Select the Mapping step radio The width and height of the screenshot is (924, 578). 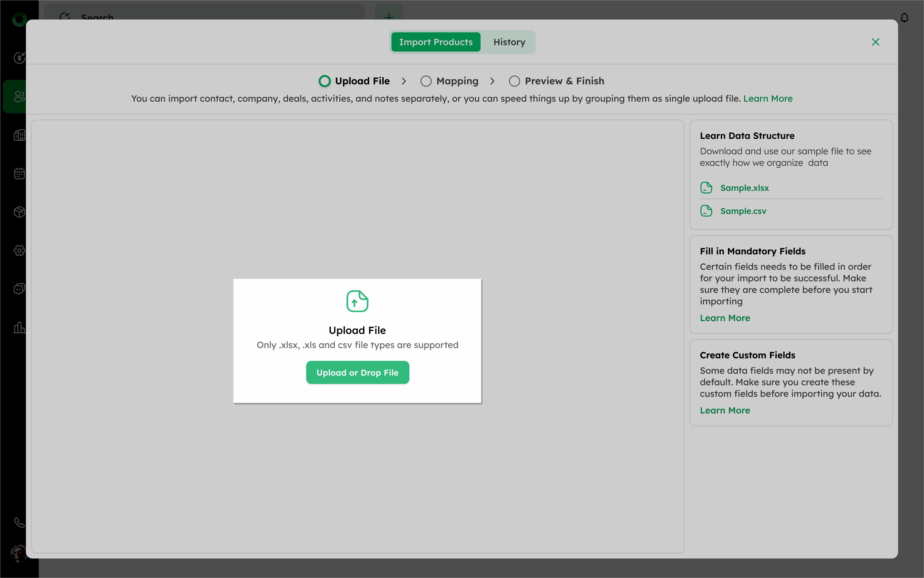click(426, 81)
